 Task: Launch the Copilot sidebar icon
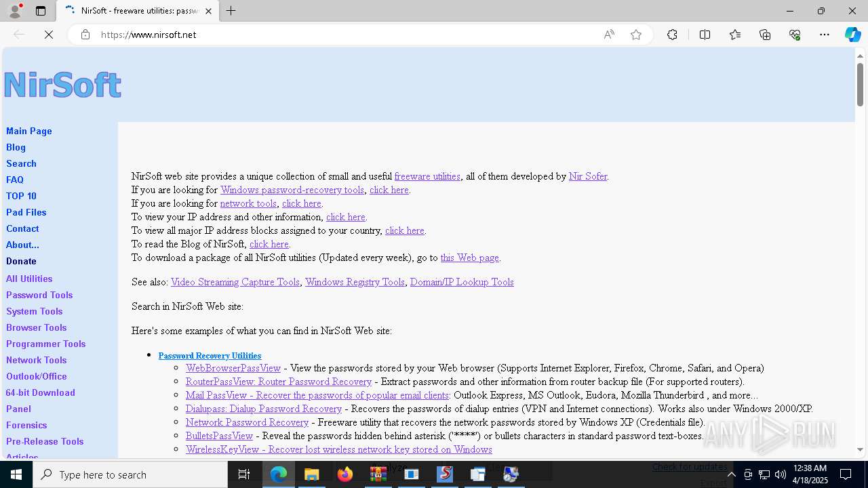(x=852, y=35)
